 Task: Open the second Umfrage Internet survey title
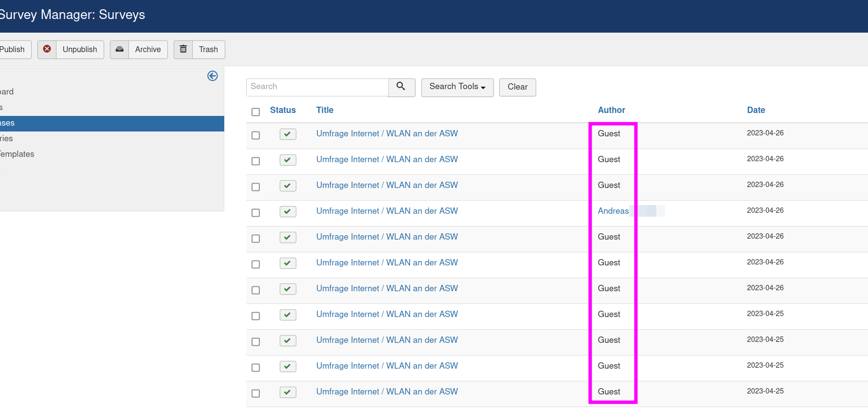(x=387, y=159)
